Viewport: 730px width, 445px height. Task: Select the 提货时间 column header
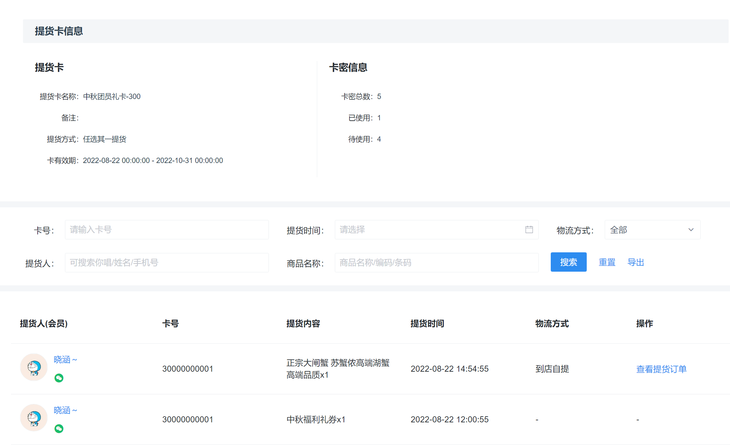pos(427,324)
